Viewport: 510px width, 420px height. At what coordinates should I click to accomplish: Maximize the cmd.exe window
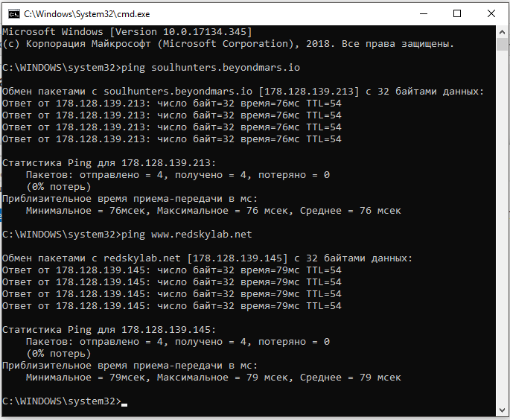click(457, 13)
